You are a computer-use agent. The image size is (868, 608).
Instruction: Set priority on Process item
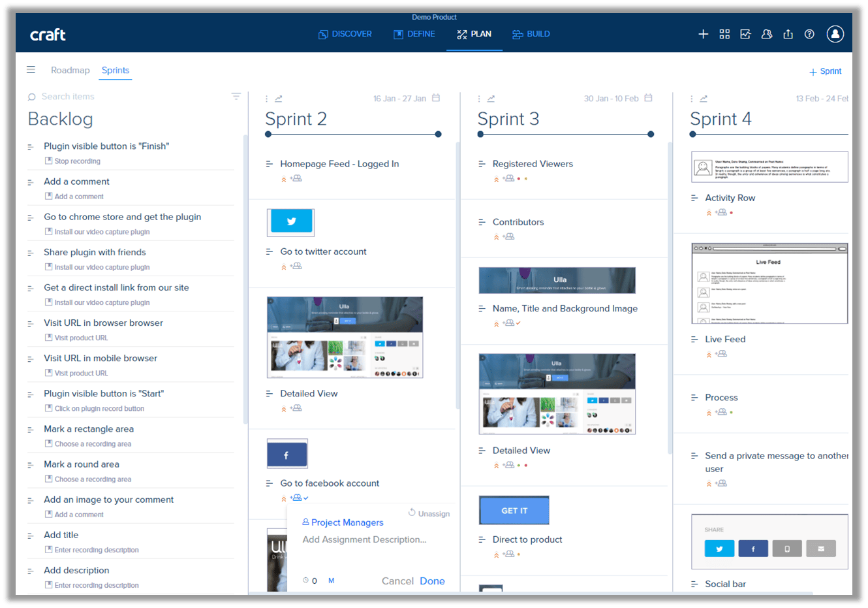pyautogui.click(x=709, y=413)
